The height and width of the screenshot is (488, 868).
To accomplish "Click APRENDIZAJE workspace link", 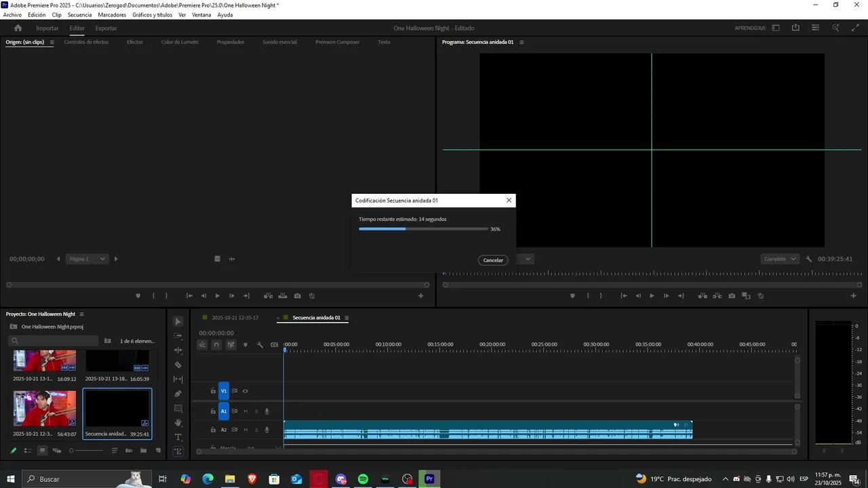I will coord(750,28).
